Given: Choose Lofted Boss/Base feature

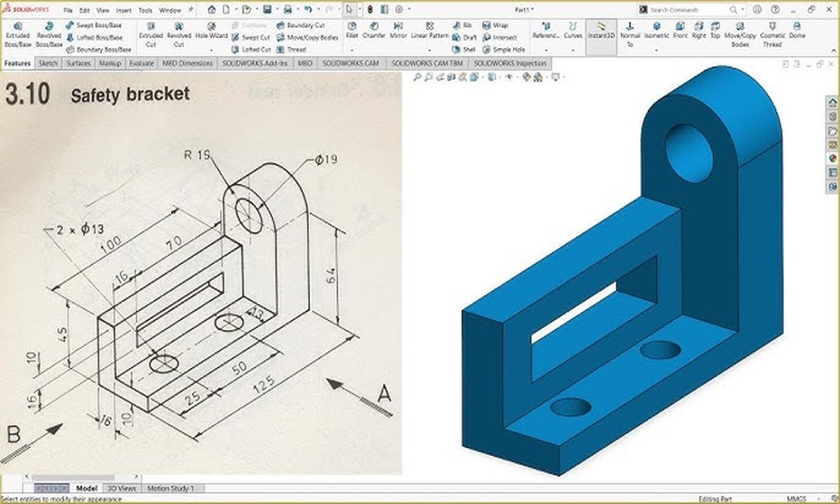Looking at the screenshot, I should [x=94, y=38].
